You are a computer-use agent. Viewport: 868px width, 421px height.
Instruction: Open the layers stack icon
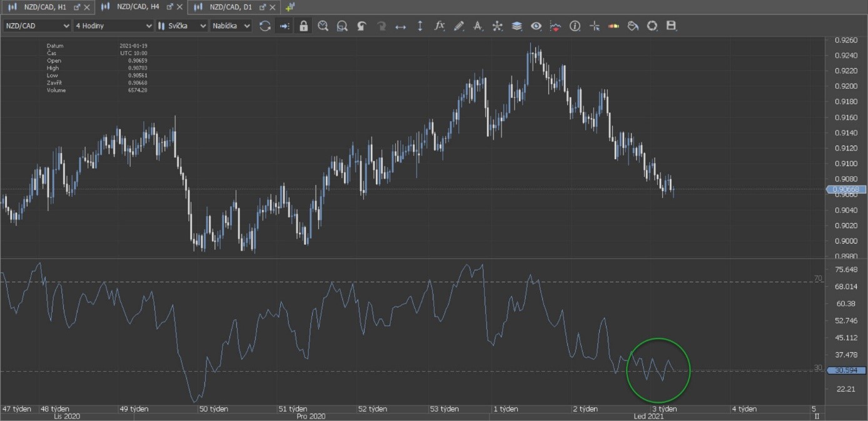point(517,26)
